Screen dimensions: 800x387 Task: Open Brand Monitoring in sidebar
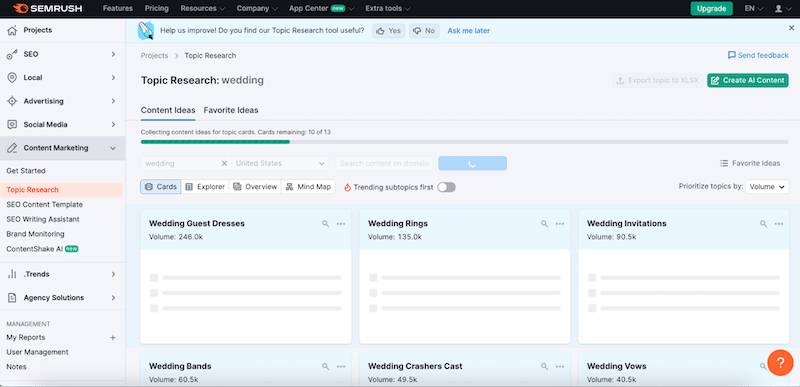pyautogui.click(x=35, y=234)
